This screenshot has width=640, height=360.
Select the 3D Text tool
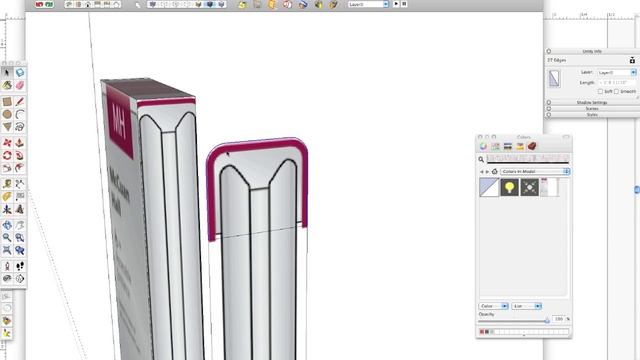[20, 209]
